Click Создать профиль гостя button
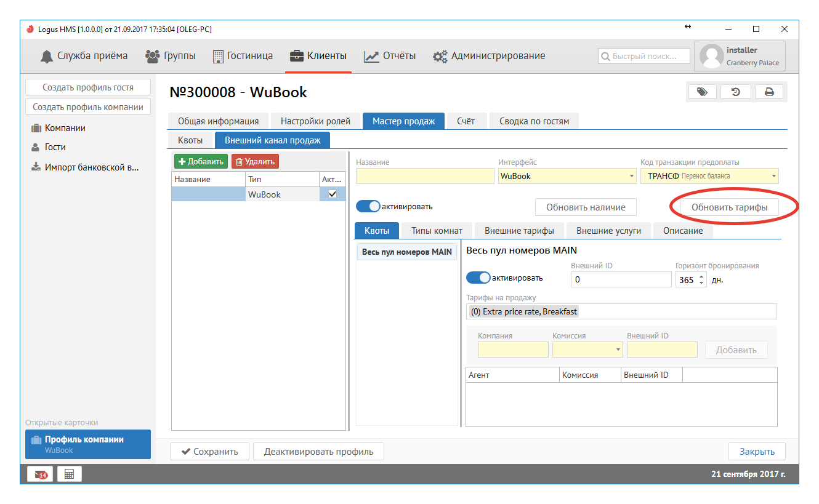 coord(88,87)
